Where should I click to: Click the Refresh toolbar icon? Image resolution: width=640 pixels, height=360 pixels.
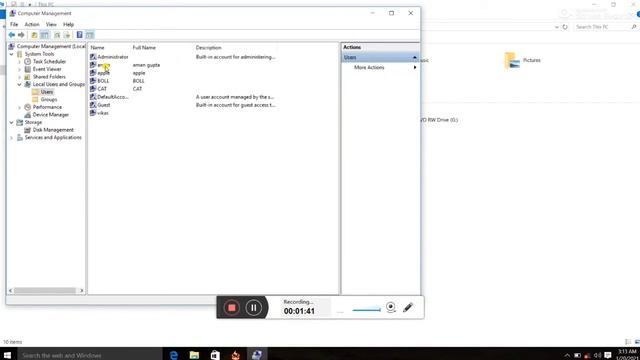(x=57, y=35)
